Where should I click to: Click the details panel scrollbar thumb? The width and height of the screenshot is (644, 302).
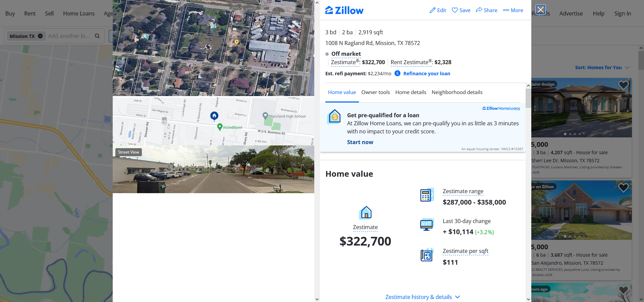(528, 98)
